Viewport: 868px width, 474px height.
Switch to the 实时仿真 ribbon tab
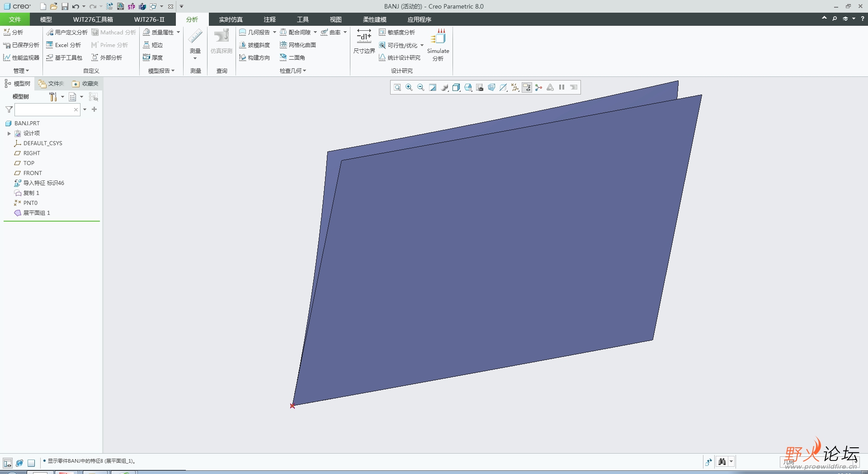[231, 19]
